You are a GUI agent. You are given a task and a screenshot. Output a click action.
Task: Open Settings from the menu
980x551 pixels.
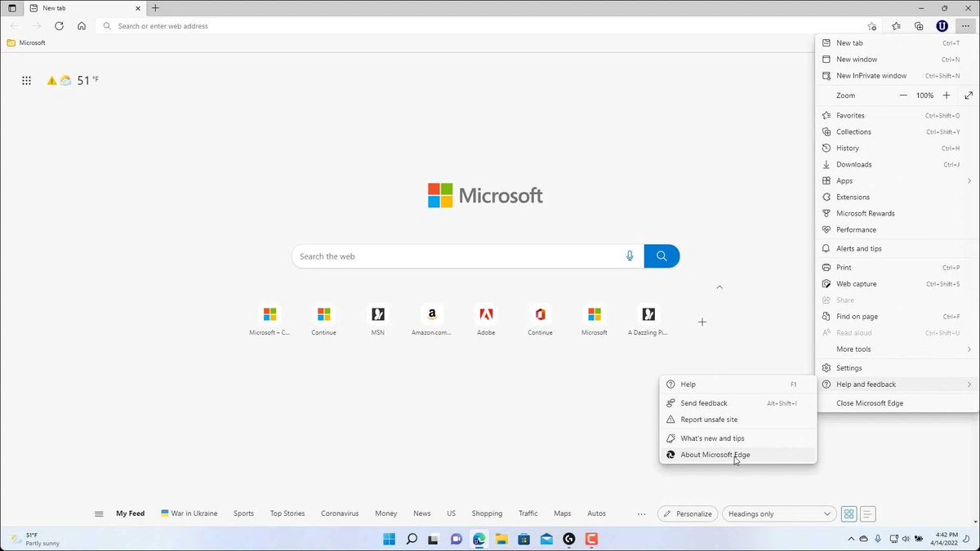(897, 368)
